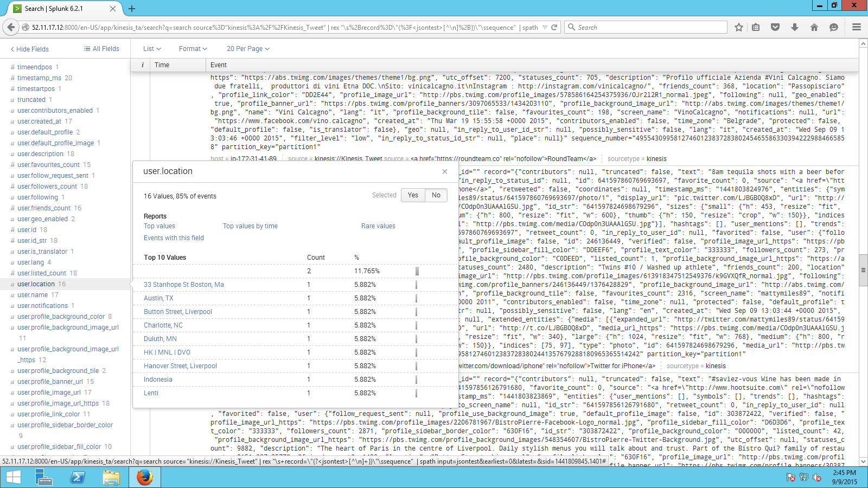868x488 pixels.
Task: Set Selected to Yes for user.location
Action: [x=413, y=195]
